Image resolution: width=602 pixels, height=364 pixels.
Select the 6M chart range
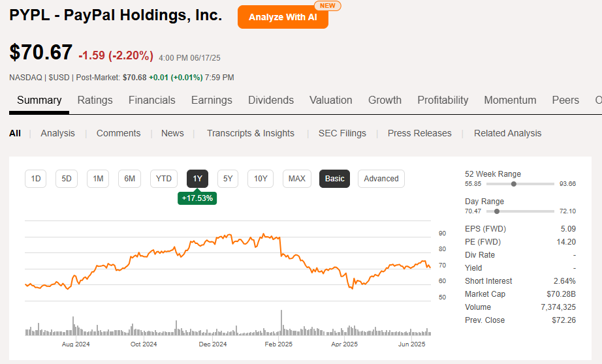[130, 179]
